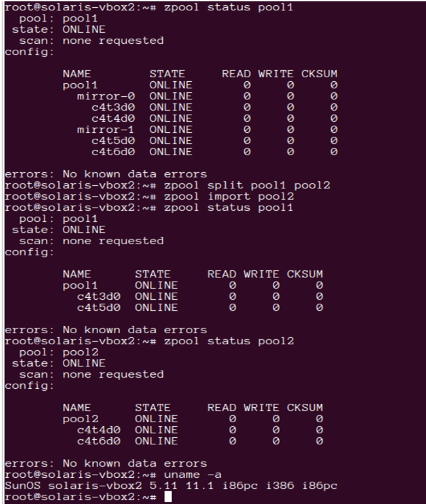Click the READ column header in pool2 table
This screenshot has height=504, width=426.
[x=222, y=408]
